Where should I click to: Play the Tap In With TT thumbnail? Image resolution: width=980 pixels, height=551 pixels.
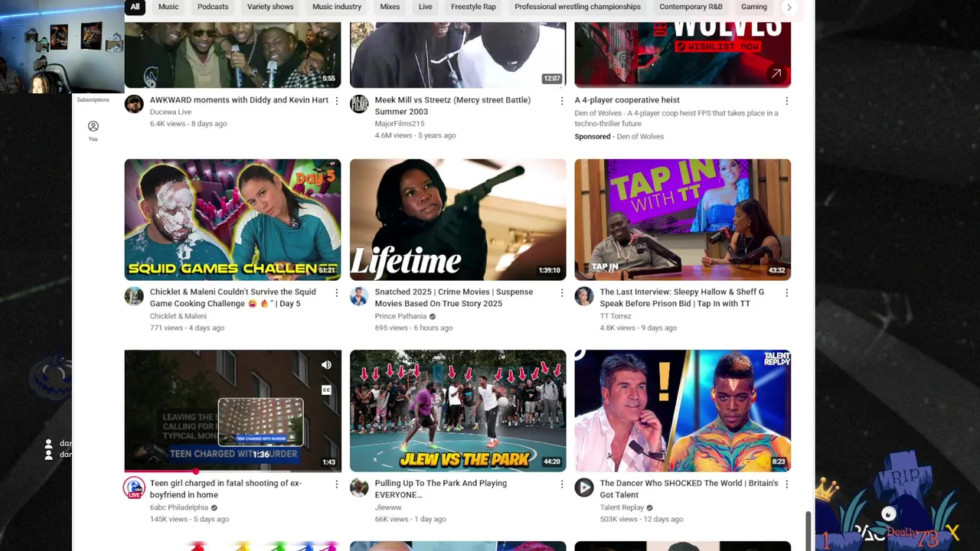(x=683, y=220)
